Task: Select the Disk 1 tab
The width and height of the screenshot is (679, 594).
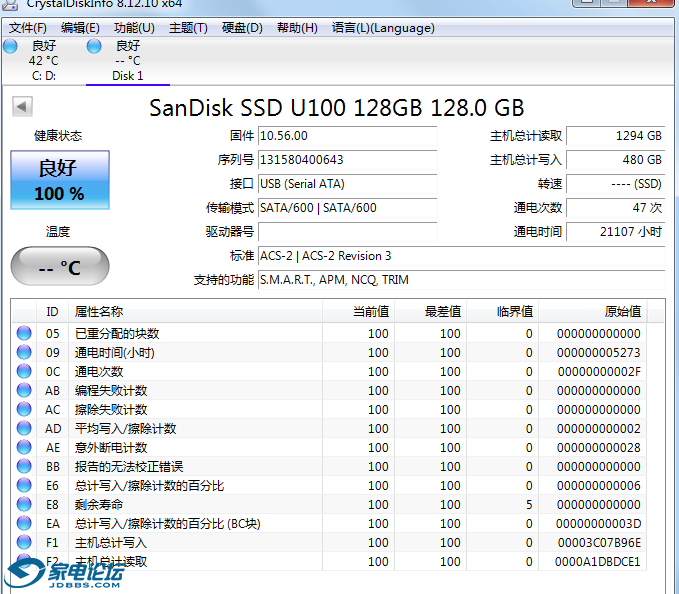Action: (x=128, y=61)
